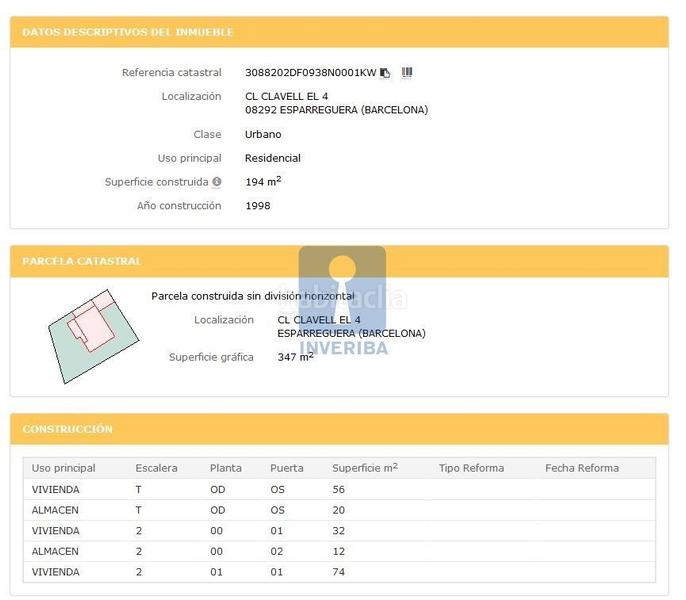Click the CL CLAVELL EL 4 address in parcel section
Image resolution: width=686 pixels, height=600 pixels.
[319, 320]
